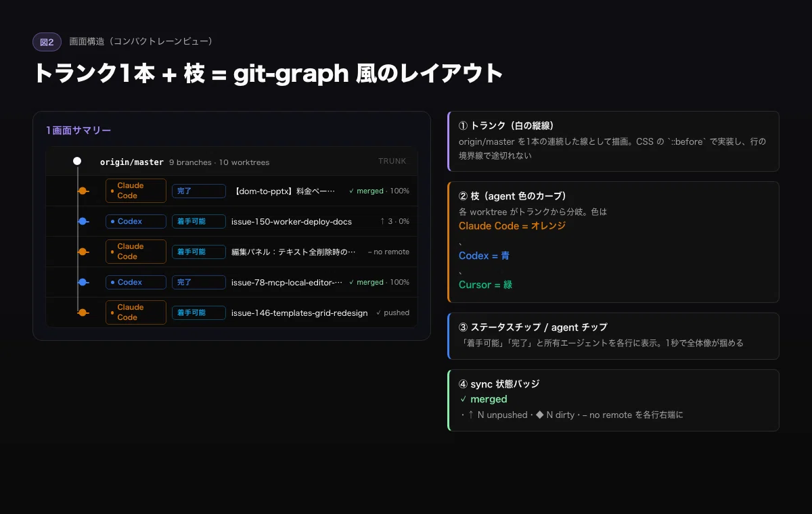
Task: Click the origin/master を1本の連続した線 description
Action: tap(612, 149)
